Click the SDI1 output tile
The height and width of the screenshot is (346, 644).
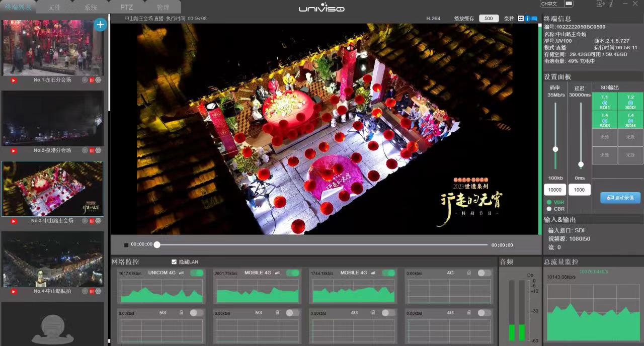[x=605, y=102]
